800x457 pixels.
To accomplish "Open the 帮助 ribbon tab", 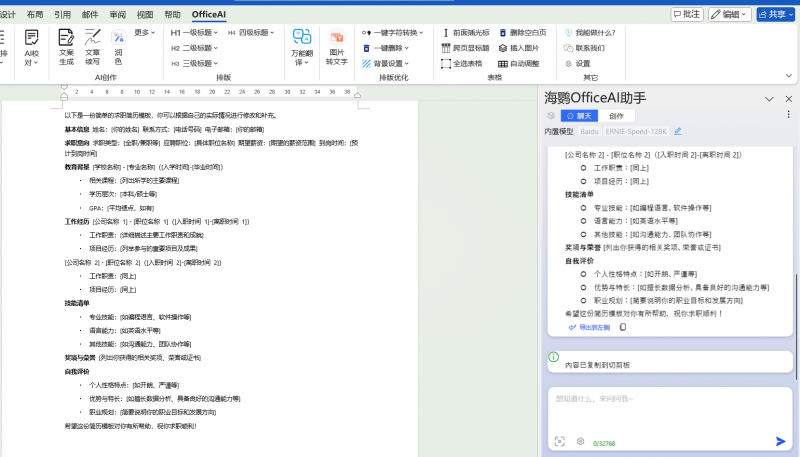I will [x=172, y=14].
